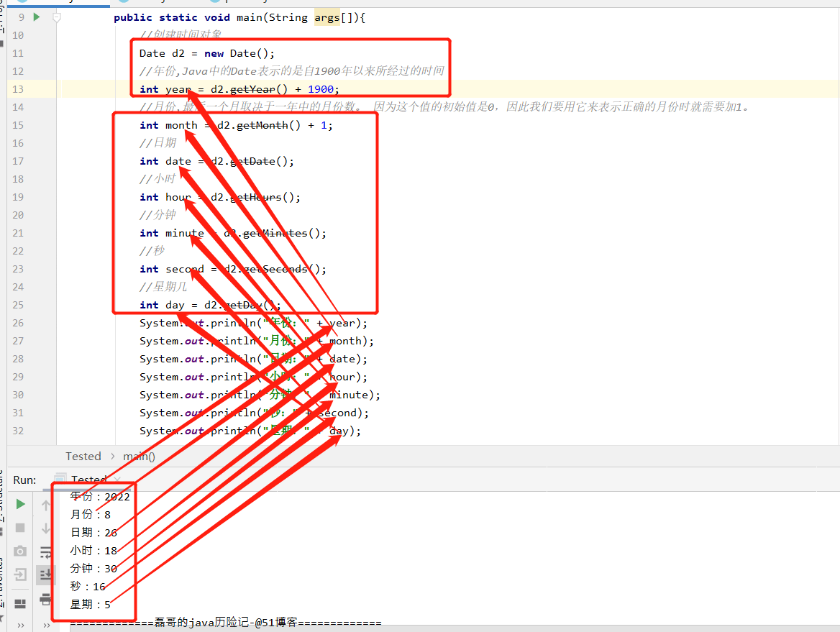Viewport: 840px width, 632px height.
Task: Enable Scroll to End in console
Action: [45, 572]
